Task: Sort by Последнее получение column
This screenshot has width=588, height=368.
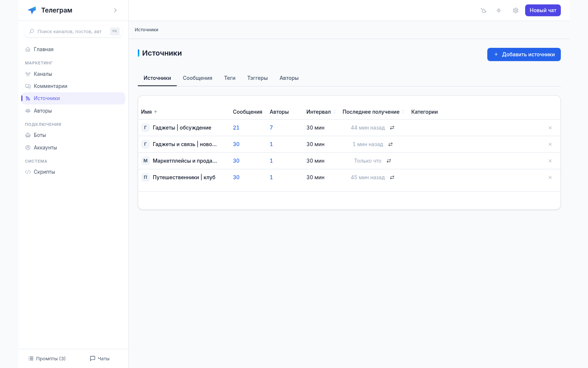Action: point(373,112)
